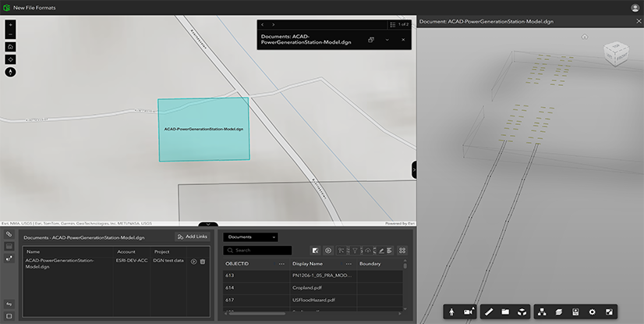644x324 pixels.
Task: Open the layers stack tool in viewer
Action: pos(558,312)
